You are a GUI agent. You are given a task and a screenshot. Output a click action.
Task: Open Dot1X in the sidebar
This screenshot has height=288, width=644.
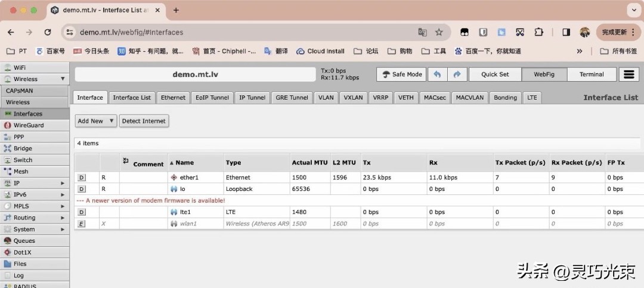pyautogui.click(x=35, y=252)
